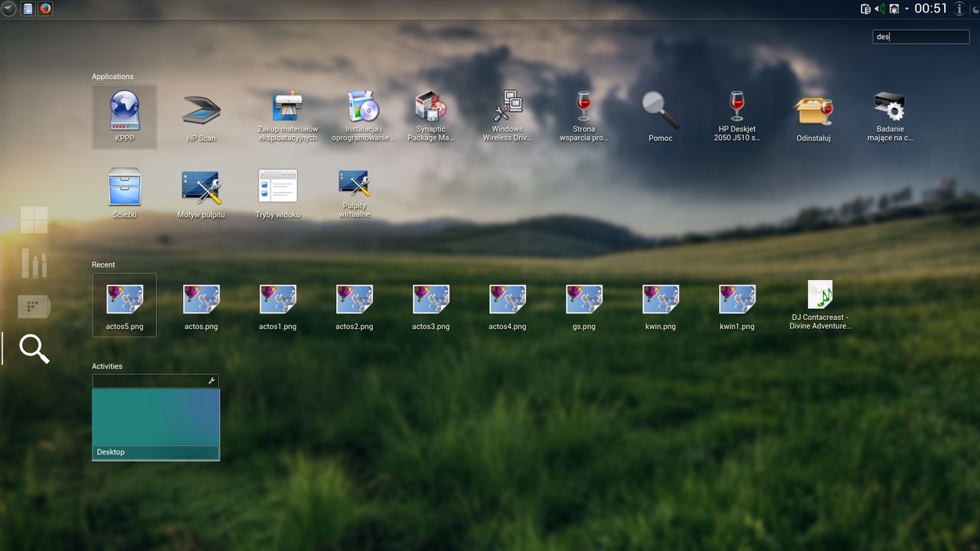The width and height of the screenshot is (980, 551).
Task: Open the info notifications icon
Action: click(959, 8)
